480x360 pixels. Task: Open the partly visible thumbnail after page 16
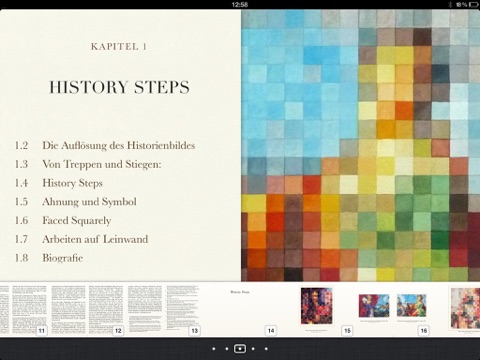465,309
